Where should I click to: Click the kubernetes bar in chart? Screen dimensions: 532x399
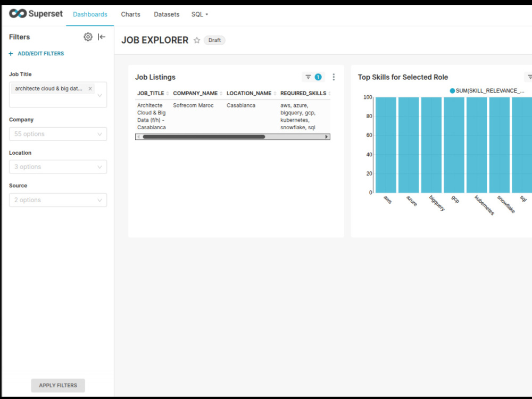[477, 145]
